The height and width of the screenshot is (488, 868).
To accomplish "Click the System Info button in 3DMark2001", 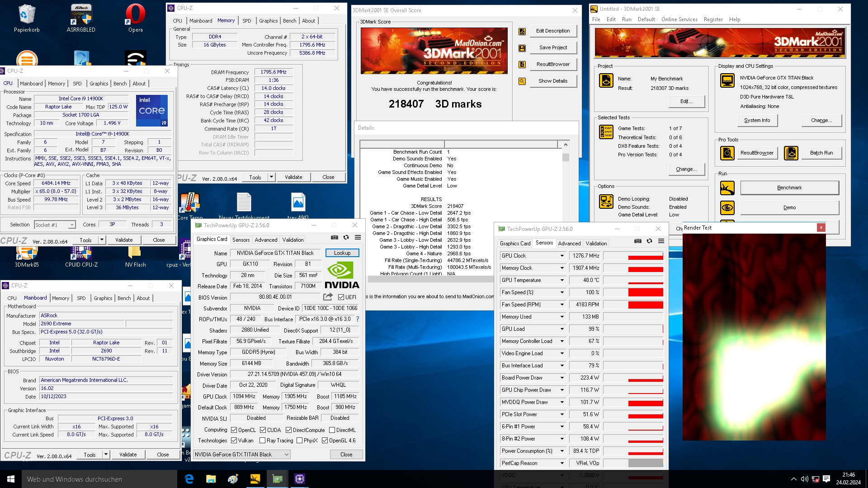I will point(757,120).
